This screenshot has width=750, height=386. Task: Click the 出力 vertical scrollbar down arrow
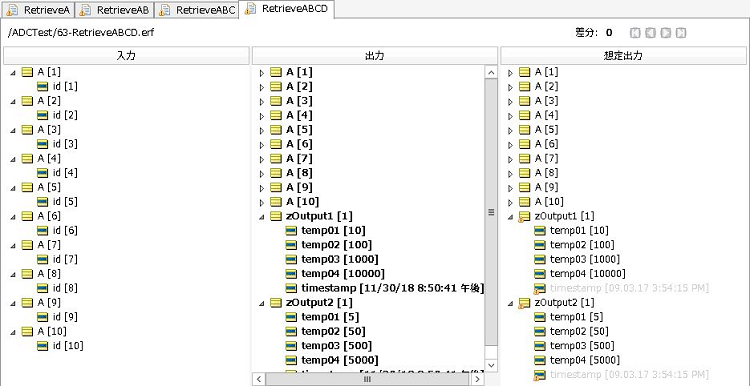(491, 365)
